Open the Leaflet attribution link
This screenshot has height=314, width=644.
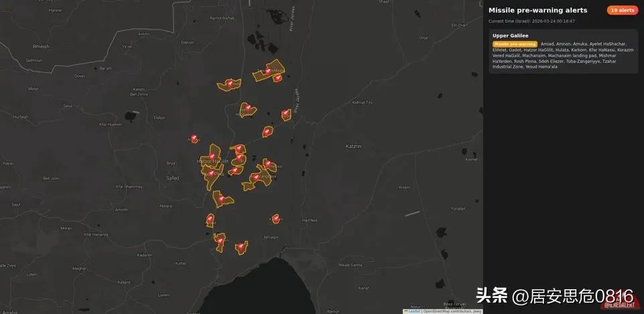tap(413, 311)
